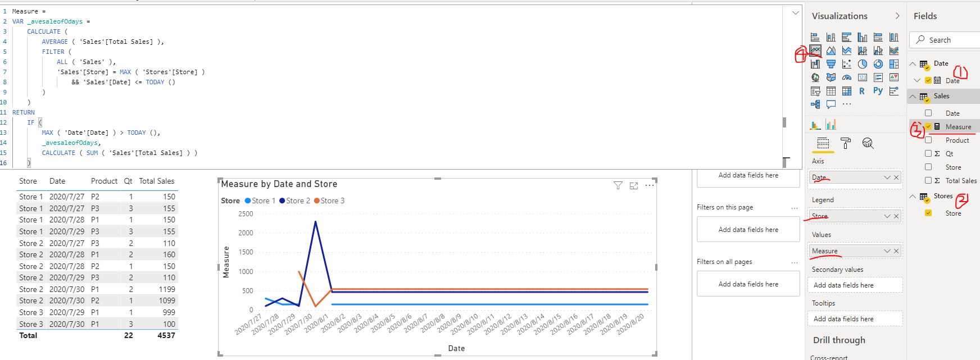Select the stacked column chart visualization
Image resolution: width=980 pixels, height=360 pixels.
[831, 37]
